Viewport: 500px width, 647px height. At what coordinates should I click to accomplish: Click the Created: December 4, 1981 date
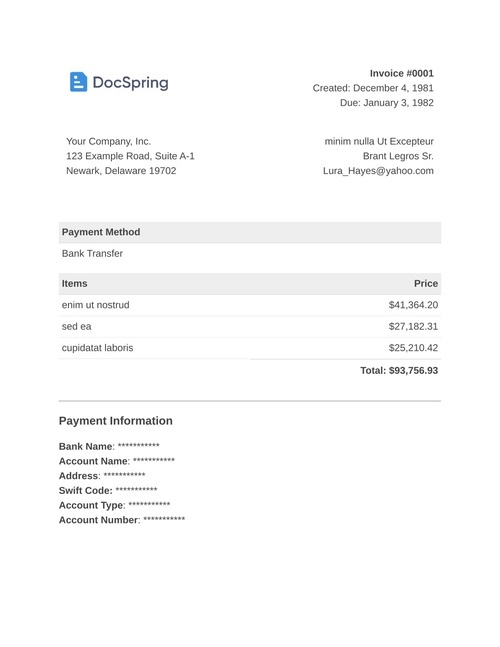click(373, 88)
